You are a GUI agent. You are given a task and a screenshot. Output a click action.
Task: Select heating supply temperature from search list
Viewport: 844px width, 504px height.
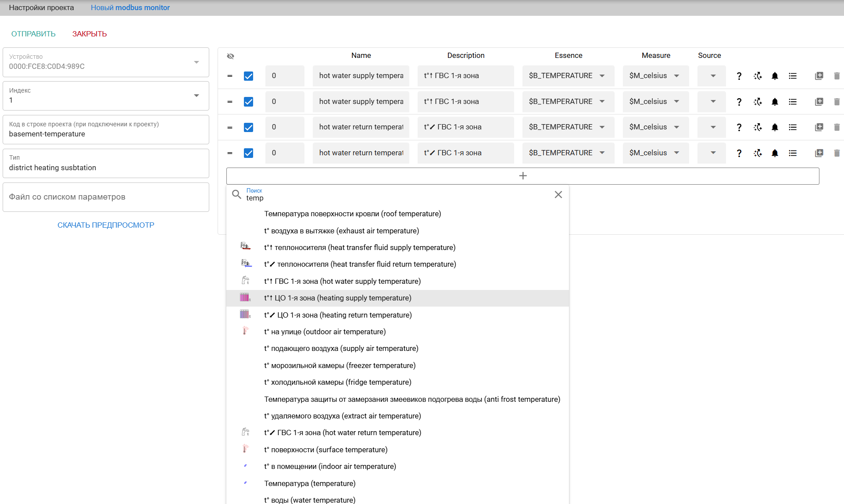pos(337,298)
